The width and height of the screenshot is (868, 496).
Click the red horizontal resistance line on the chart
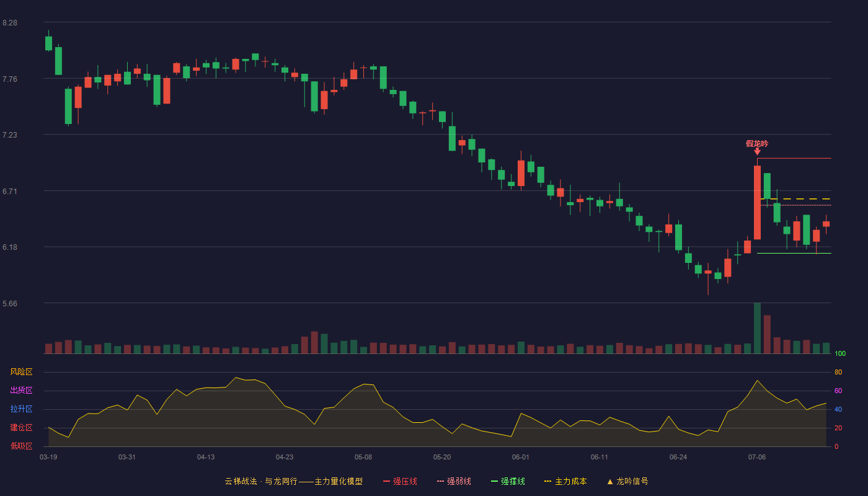click(x=794, y=158)
